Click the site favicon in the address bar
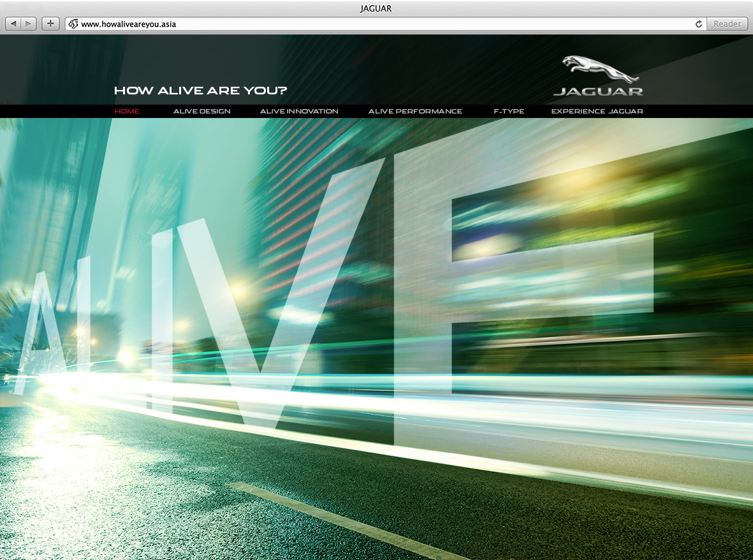Screen dimensions: 753x560 click(x=73, y=24)
